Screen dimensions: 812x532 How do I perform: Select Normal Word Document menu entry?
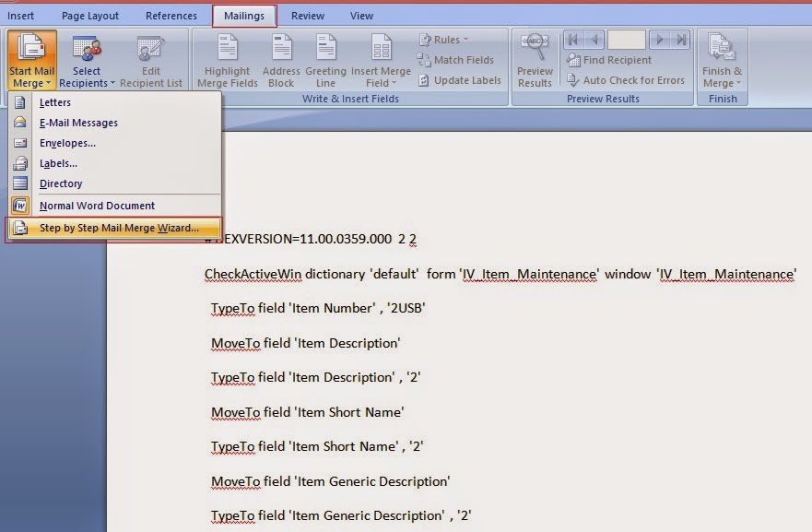(x=115, y=206)
